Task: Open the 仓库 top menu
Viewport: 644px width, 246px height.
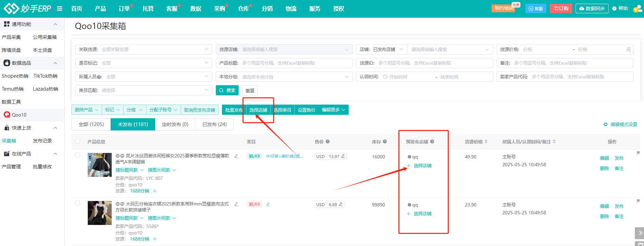Action: click(x=243, y=9)
